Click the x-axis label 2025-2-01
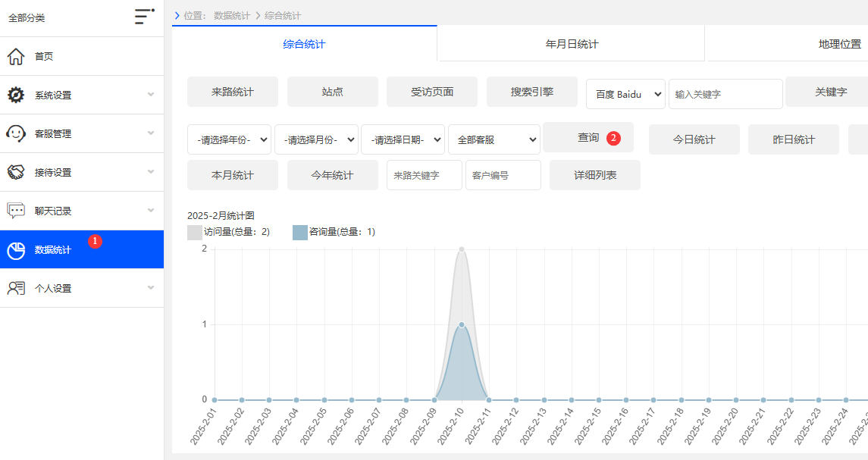 [202, 426]
